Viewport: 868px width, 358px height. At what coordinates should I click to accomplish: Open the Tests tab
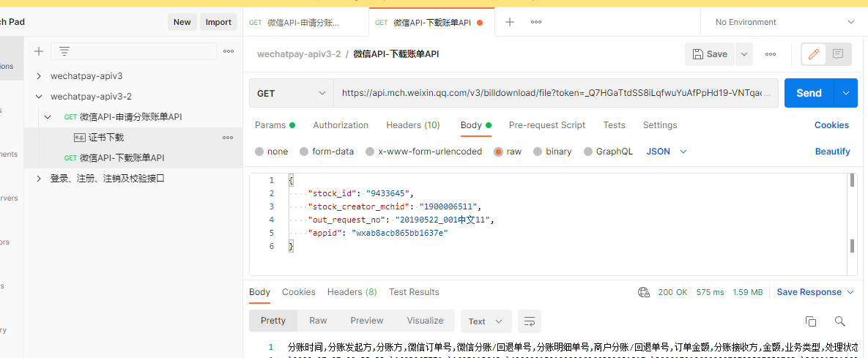coord(614,125)
